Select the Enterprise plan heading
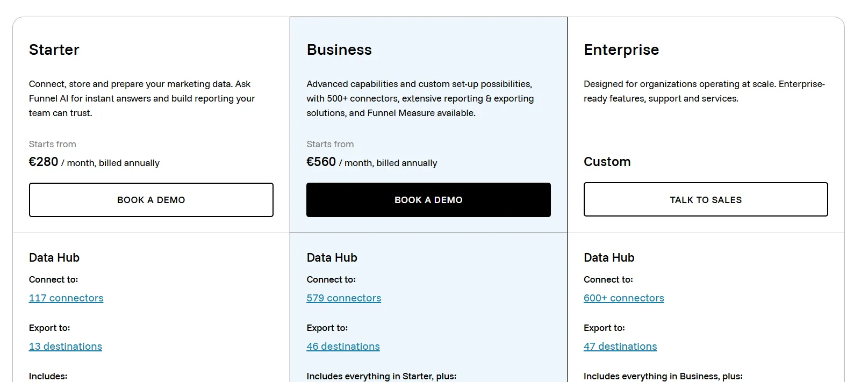The height and width of the screenshot is (382, 868). 621,50
